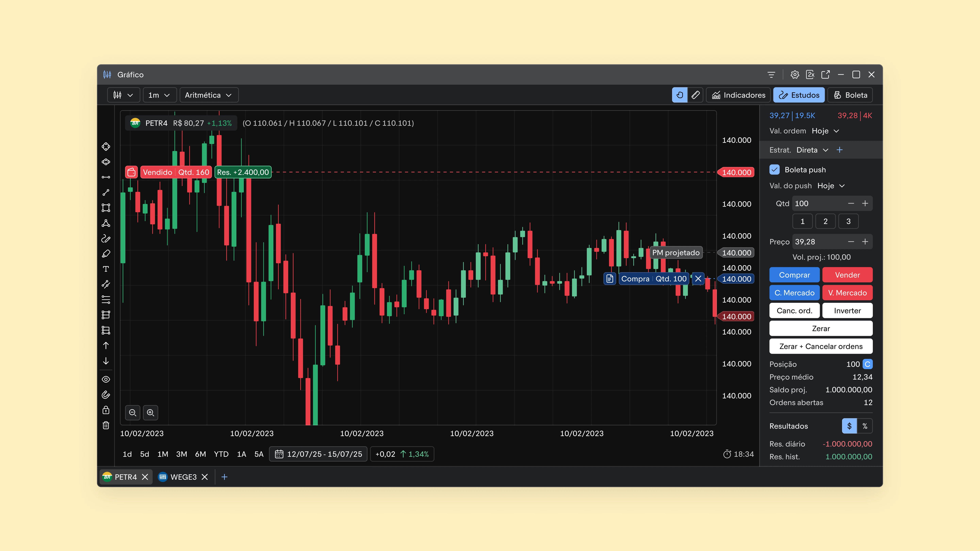980x551 pixels.
Task: Select the triangle drawing tool
Action: coord(106,223)
